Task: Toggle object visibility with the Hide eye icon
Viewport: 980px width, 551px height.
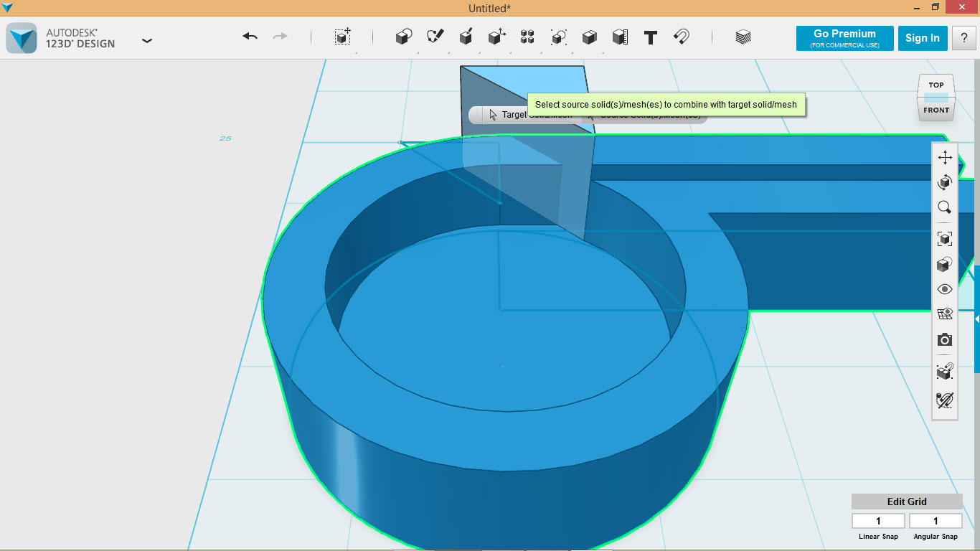Action: point(944,288)
